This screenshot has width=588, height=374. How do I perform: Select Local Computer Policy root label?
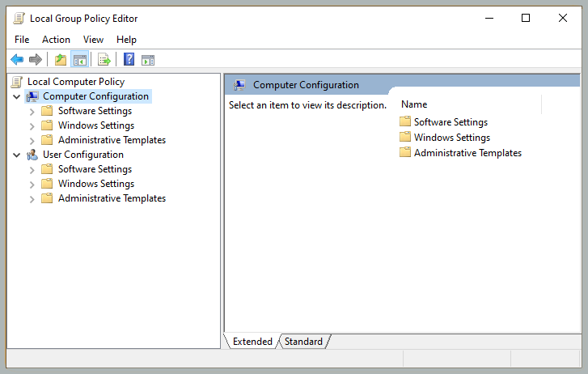(76, 82)
